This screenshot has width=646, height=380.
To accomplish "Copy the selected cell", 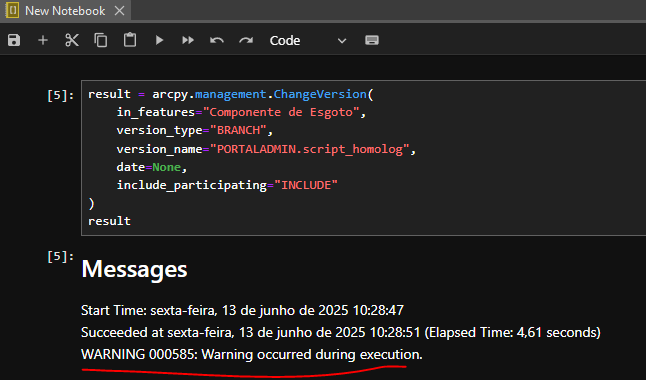I will (x=101, y=40).
